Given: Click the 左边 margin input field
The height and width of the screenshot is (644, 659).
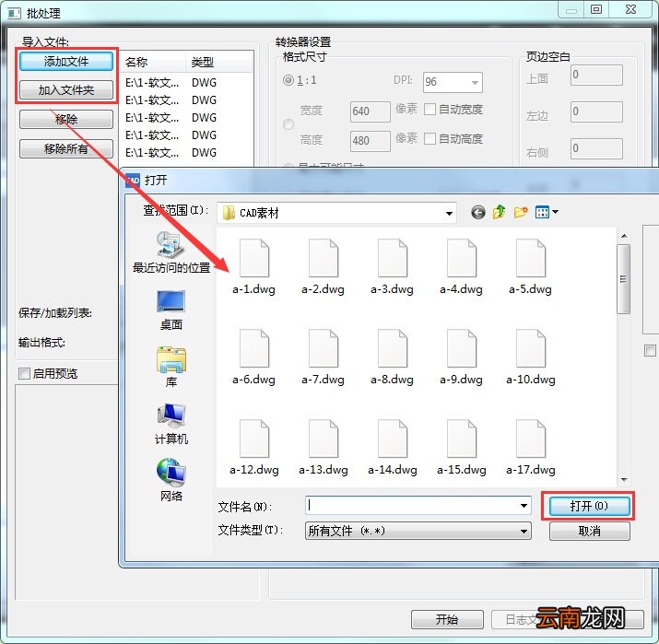Looking at the screenshot, I should (x=596, y=111).
